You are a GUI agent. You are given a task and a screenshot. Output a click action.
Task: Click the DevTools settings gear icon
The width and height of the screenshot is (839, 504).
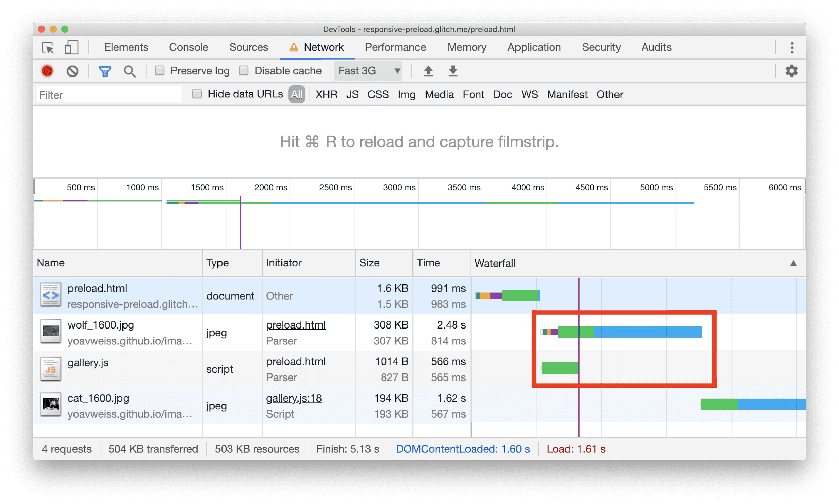tap(792, 71)
